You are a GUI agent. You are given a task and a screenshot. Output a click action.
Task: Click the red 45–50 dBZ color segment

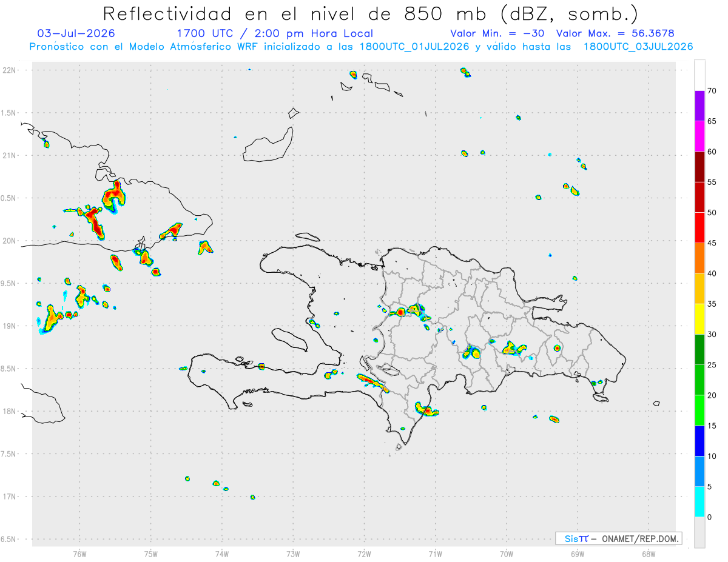tap(699, 228)
